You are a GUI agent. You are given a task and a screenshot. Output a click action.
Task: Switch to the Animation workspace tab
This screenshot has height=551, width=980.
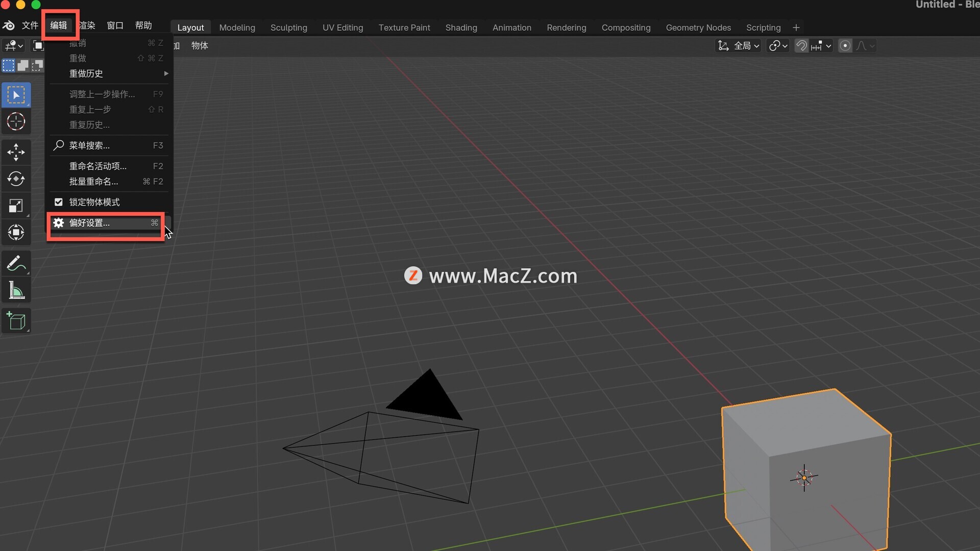coord(512,28)
